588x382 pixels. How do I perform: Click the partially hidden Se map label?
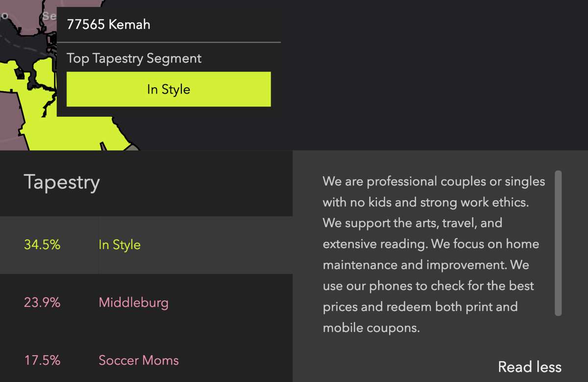coord(49,16)
